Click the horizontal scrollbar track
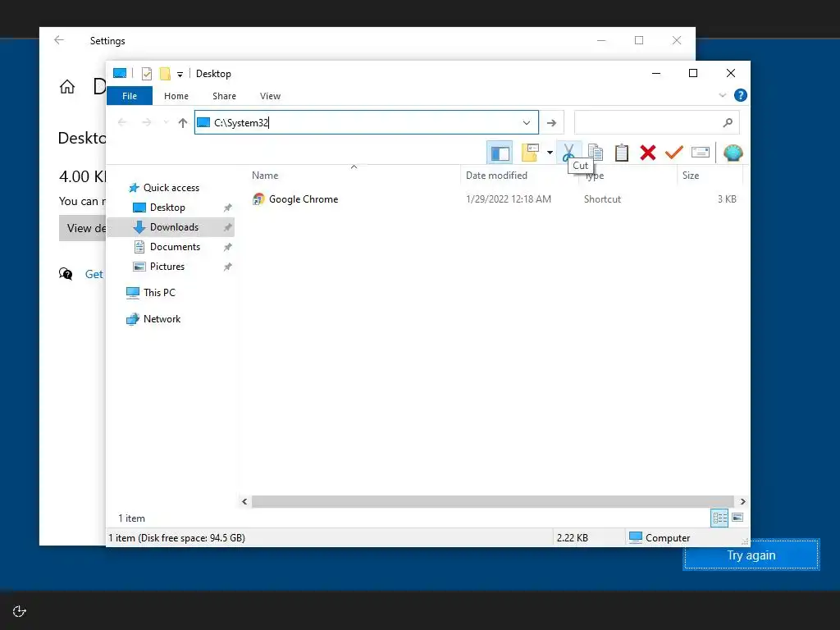This screenshot has width=840, height=630. [493, 501]
